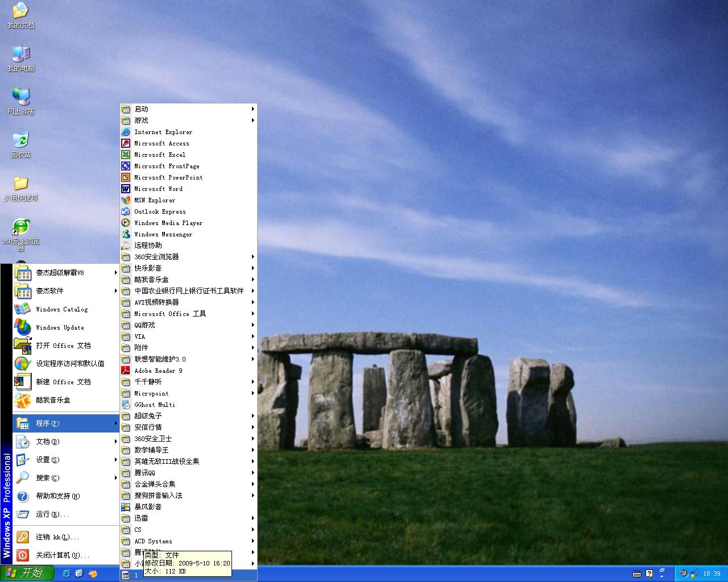Click Internet Explorer quick launch icon in taskbar
This screenshot has width=728, height=582.
67,573
